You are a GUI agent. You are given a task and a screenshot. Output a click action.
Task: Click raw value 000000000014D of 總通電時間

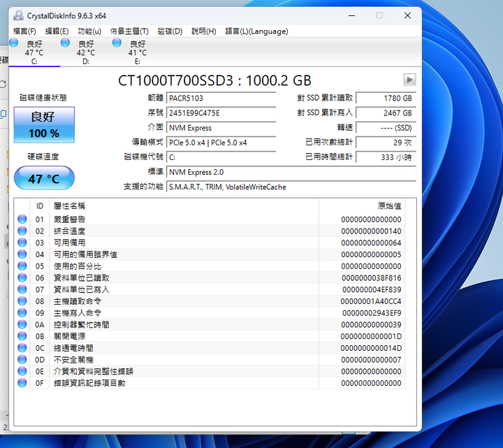tap(371, 348)
